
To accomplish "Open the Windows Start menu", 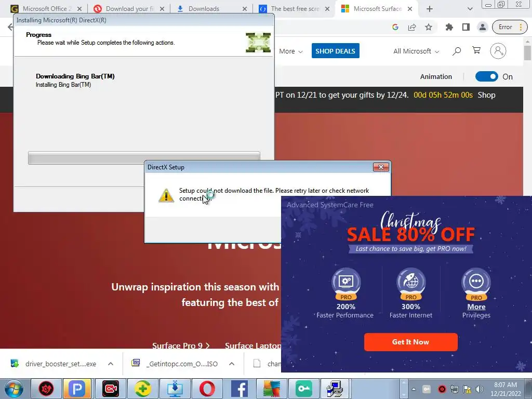I will [14, 389].
